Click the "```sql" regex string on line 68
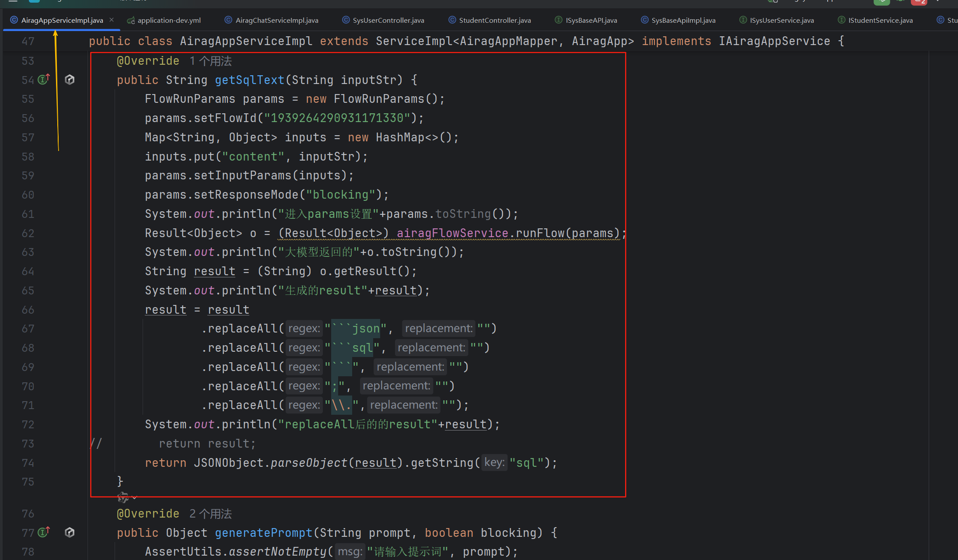This screenshot has height=560, width=958. (x=352, y=348)
